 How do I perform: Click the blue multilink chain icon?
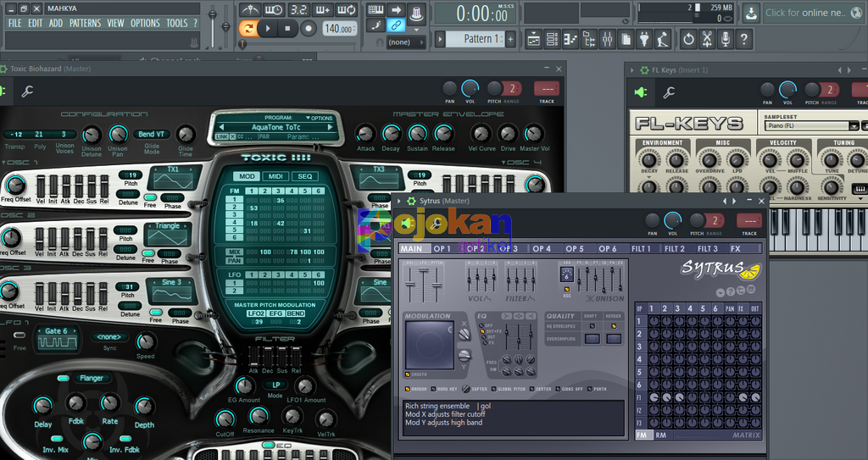tap(396, 25)
